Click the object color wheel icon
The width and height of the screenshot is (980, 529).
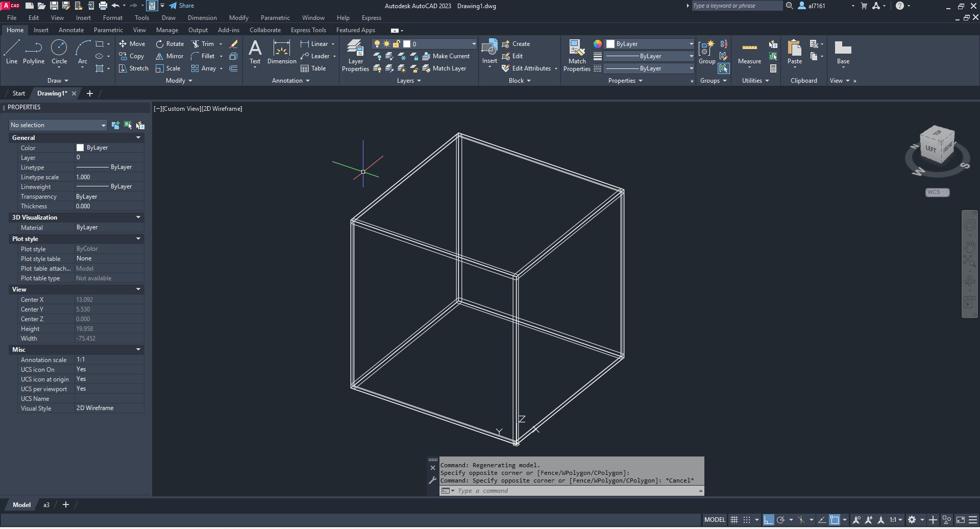[598, 44]
